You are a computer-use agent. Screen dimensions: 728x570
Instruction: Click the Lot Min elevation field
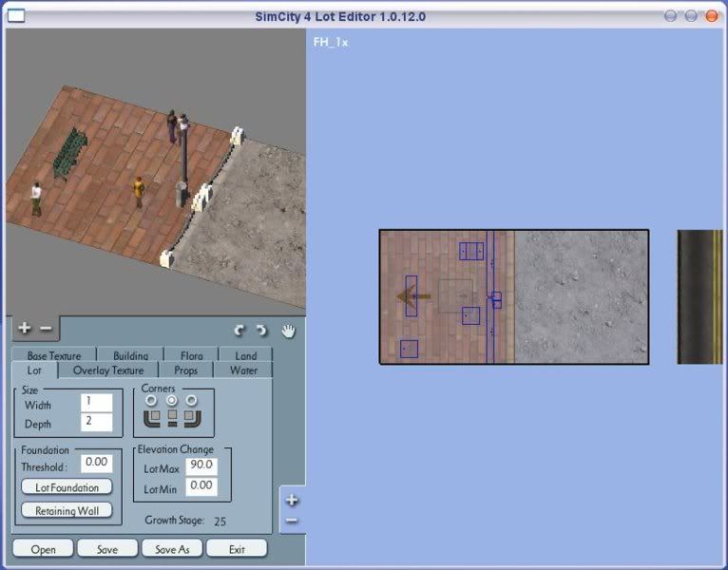point(201,486)
